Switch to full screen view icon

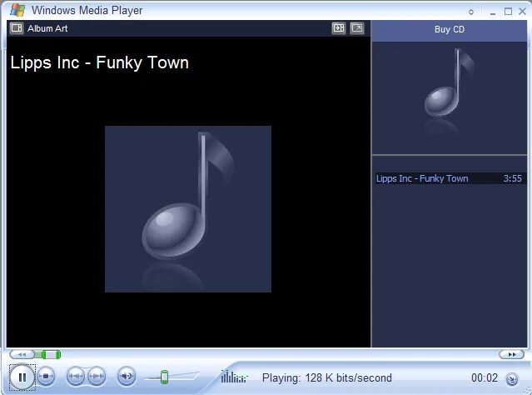pyautogui.click(x=357, y=27)
